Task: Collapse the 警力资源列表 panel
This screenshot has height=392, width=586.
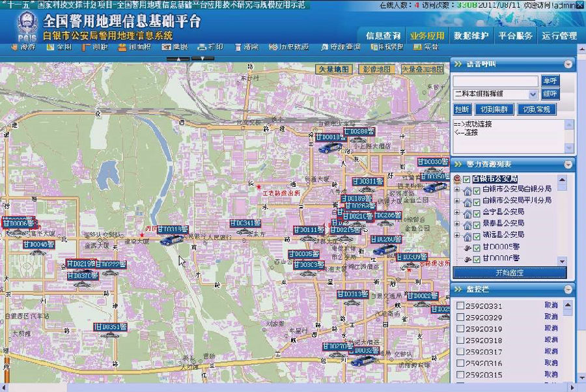Action: (x=568, y=165)
